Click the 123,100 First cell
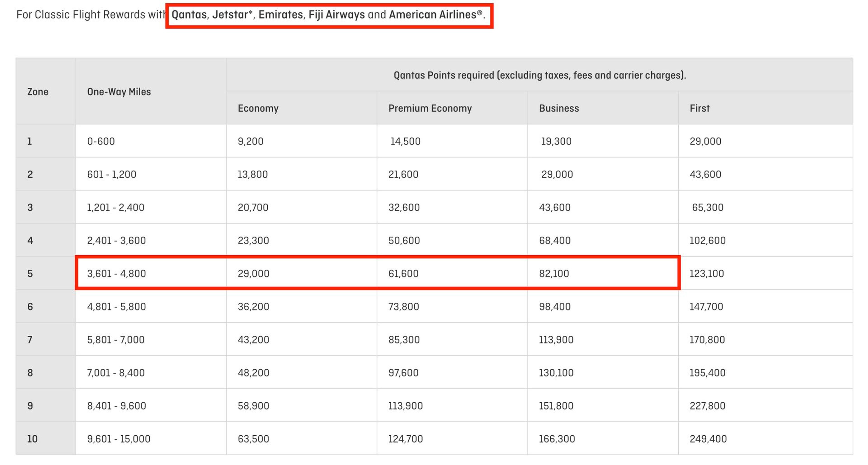This screenshot has width=868, height=465. click(766, 273)
